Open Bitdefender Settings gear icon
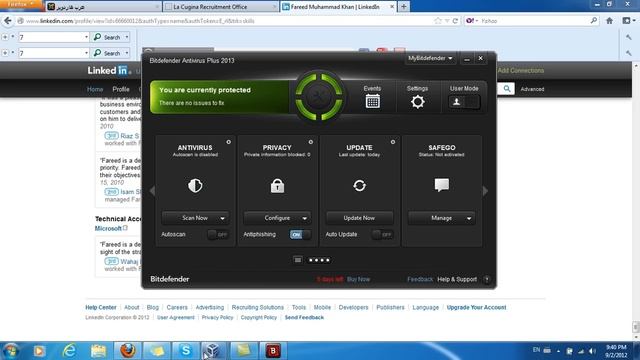Viewport: 640px width, 360px height. tap(417, 102)
